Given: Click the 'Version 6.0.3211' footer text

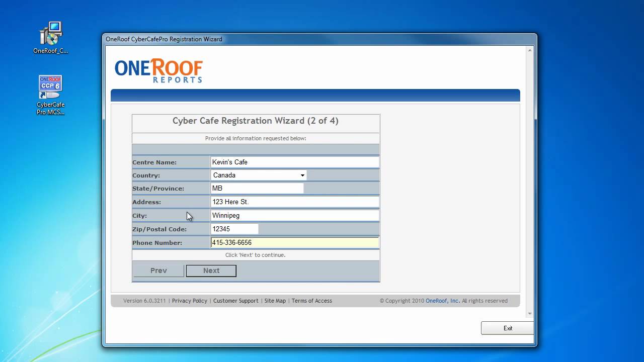Looking at the screenshot, I should tap(144, 301).
